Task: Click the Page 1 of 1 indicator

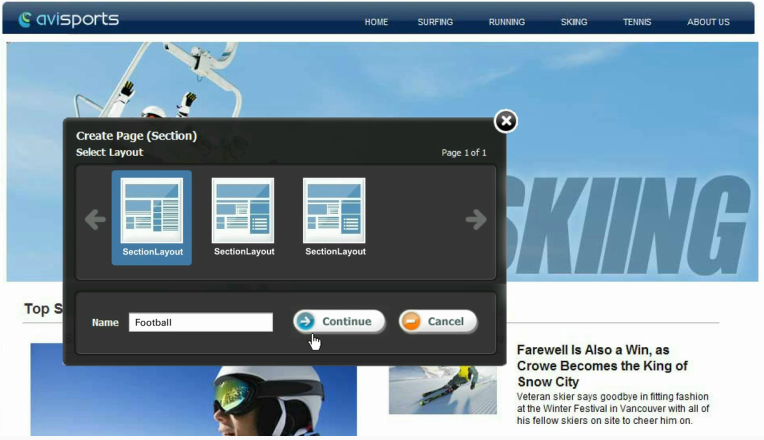Action: pos(464,153)
